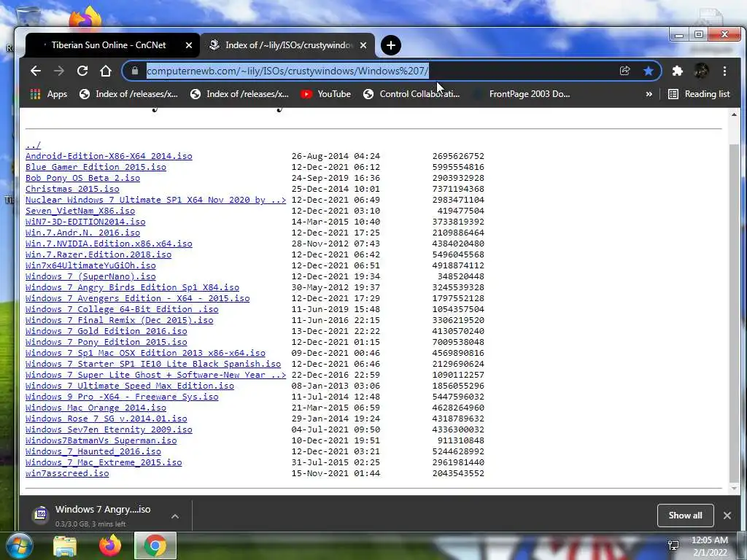Click the WiN7-3D-EDITION2014.iso link
This screenshot has height=560, width=747.
coord(85,222)
